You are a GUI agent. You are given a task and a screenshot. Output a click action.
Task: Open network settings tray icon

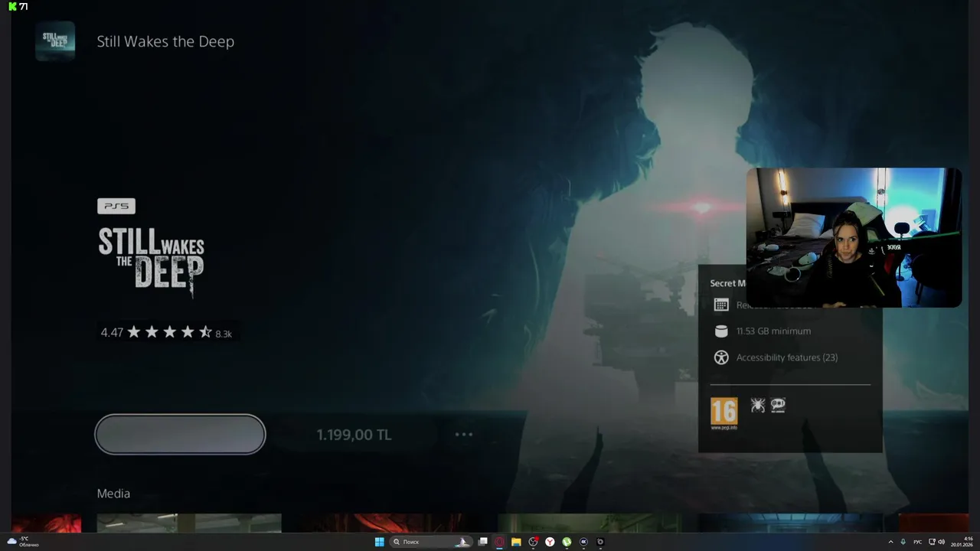[x=932, y=542]
